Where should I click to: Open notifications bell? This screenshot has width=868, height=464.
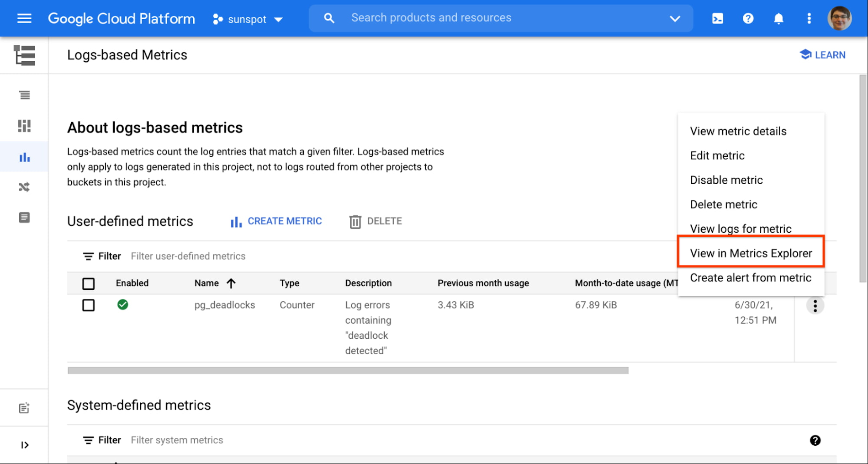point(778,18)
